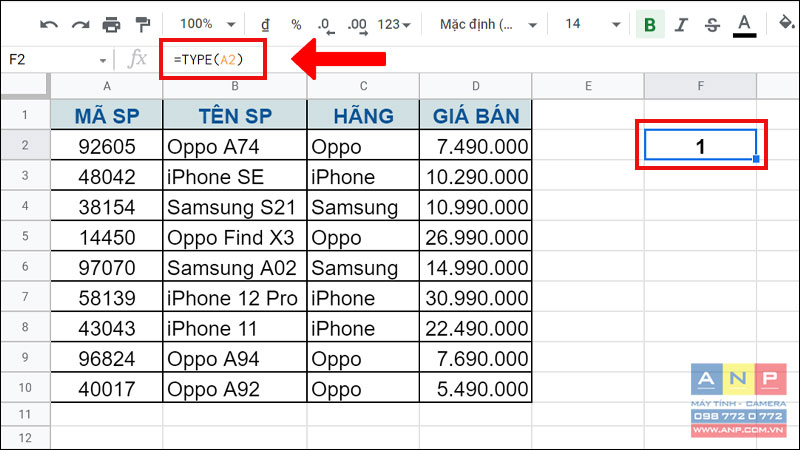This screenshot has height=450, width=800.
Task: Print the spreadsheet with printer icon
Action: click(111, 24)
